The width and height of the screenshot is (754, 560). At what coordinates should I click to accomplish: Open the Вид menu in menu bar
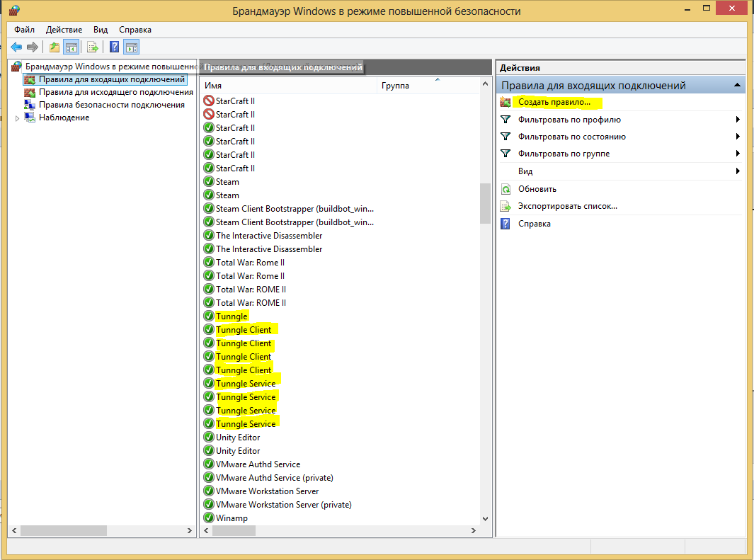pyautogui.click(x=101, y=29)
